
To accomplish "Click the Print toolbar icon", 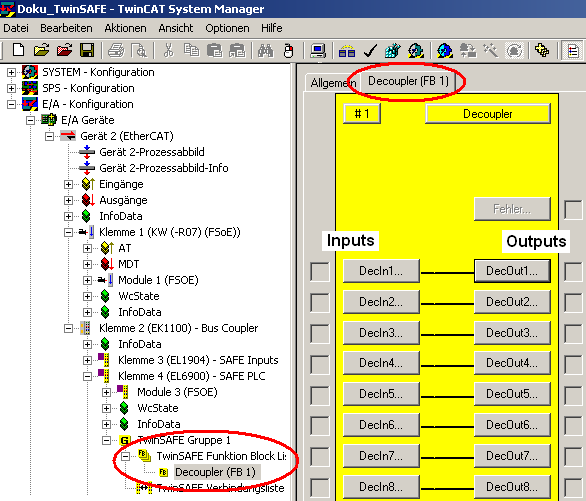I will [116, 50].
